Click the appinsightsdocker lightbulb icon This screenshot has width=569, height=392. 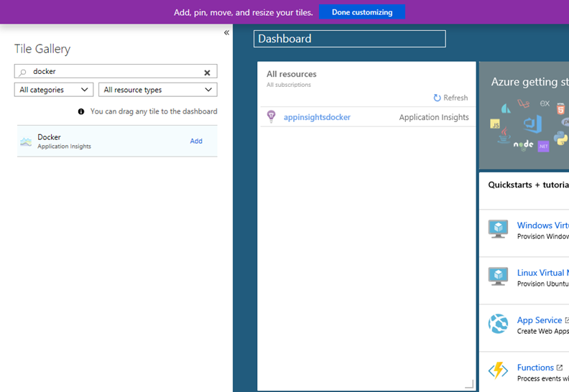point(271,117)
